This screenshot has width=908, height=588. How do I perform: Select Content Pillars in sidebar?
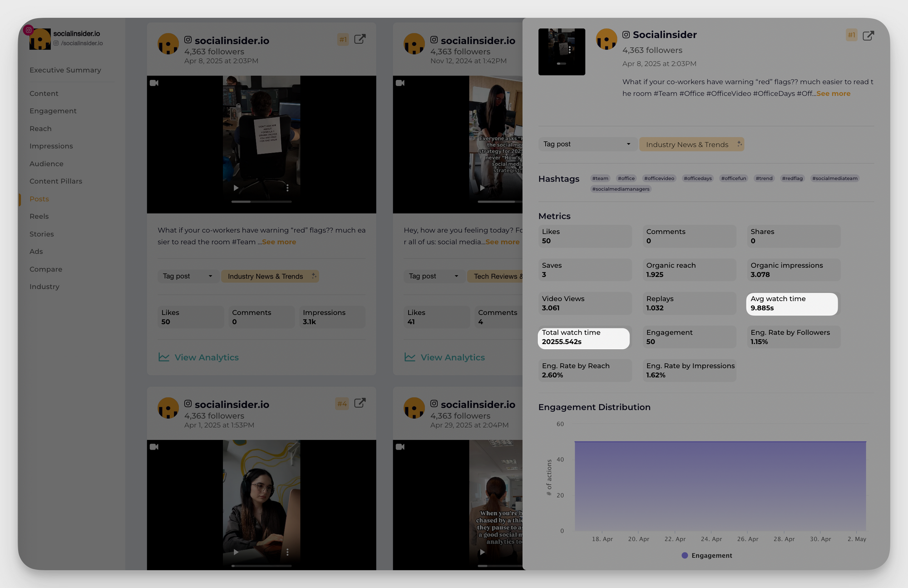click(56, 181)
